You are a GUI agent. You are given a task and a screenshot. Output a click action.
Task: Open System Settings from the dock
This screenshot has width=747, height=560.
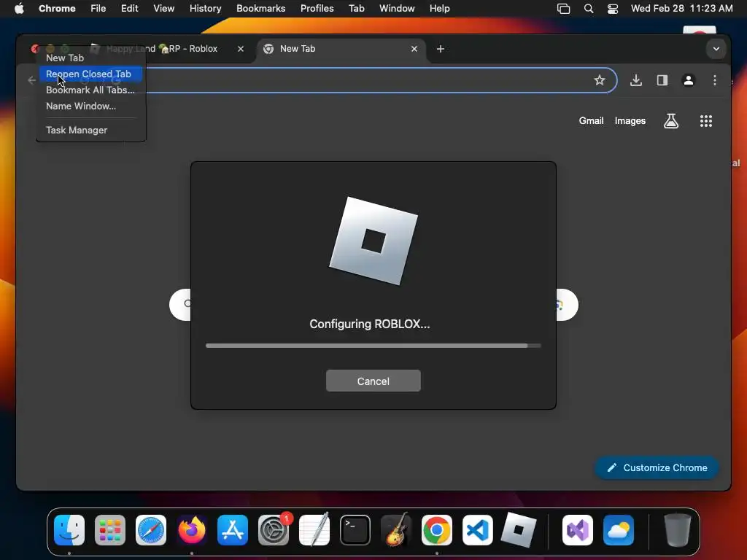[x=274, y=530]
